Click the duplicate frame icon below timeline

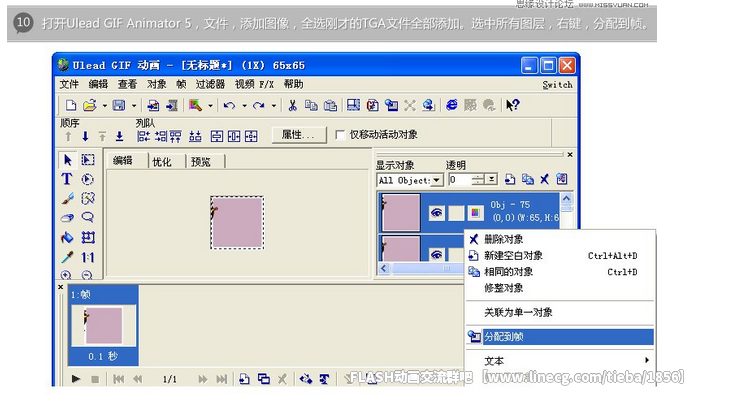coord(264,379)
